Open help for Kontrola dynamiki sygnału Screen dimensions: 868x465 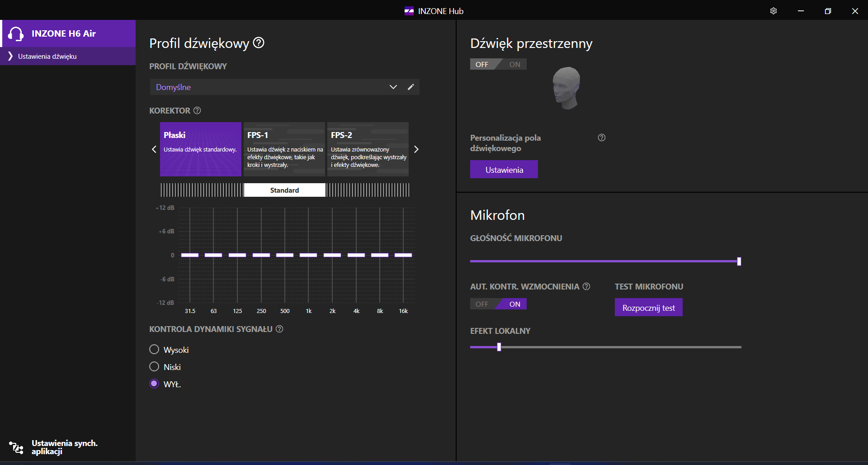[x=279, y=329]
